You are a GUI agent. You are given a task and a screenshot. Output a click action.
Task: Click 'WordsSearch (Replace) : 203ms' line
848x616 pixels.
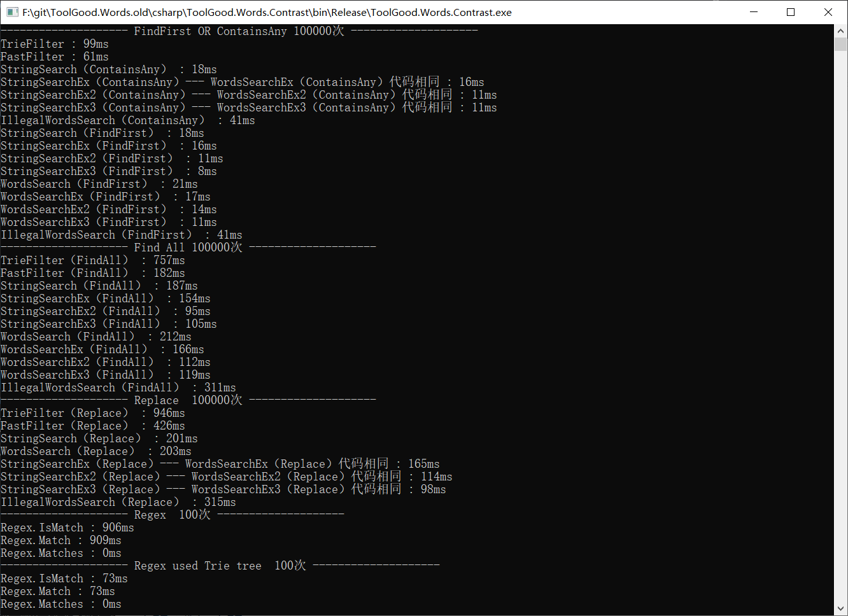pyautogui.click(x=96, y=451)
